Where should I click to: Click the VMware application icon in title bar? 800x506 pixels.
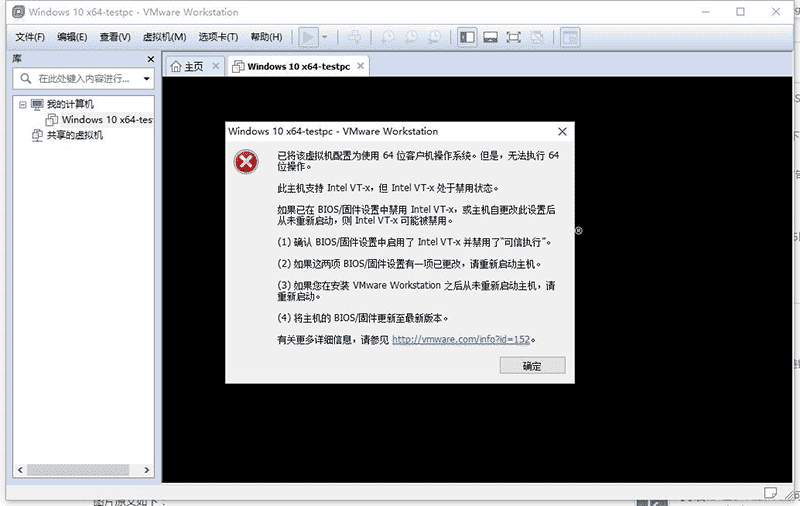tap(18, 12)
